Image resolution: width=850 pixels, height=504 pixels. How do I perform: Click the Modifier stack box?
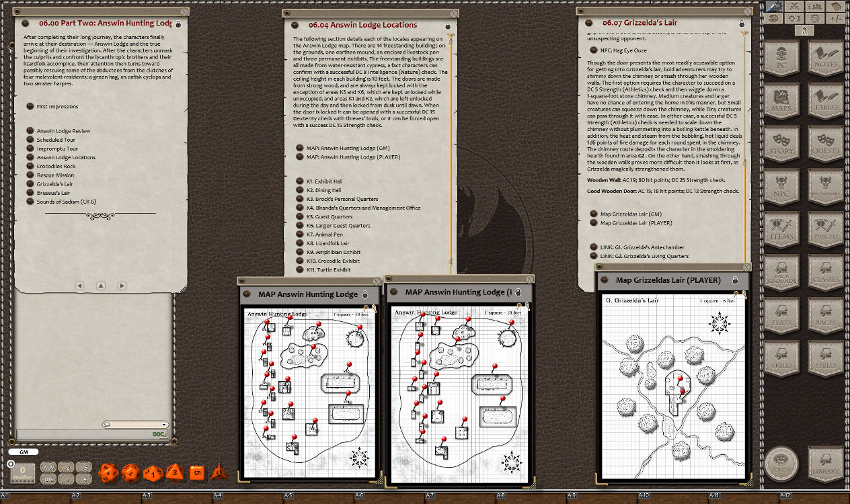tap(23, 473)
